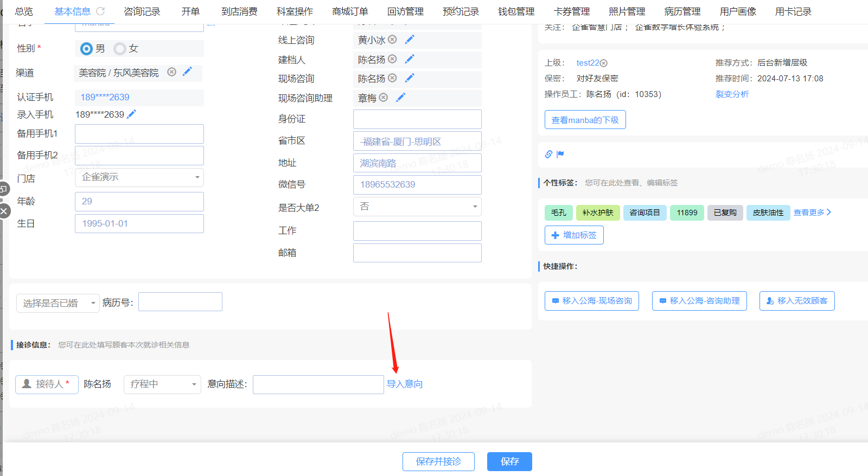Open the 病历管理 tab

[x=682, y=11]
